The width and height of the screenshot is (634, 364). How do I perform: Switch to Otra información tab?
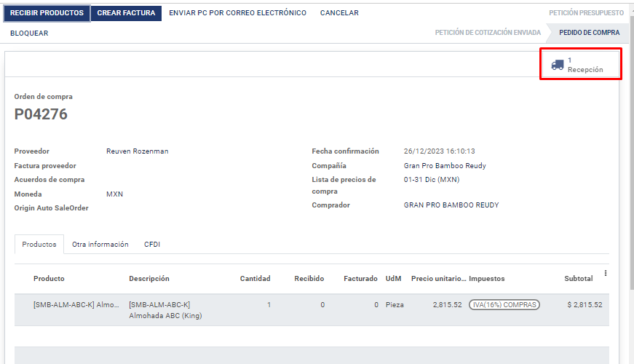[x=100, y=245]
